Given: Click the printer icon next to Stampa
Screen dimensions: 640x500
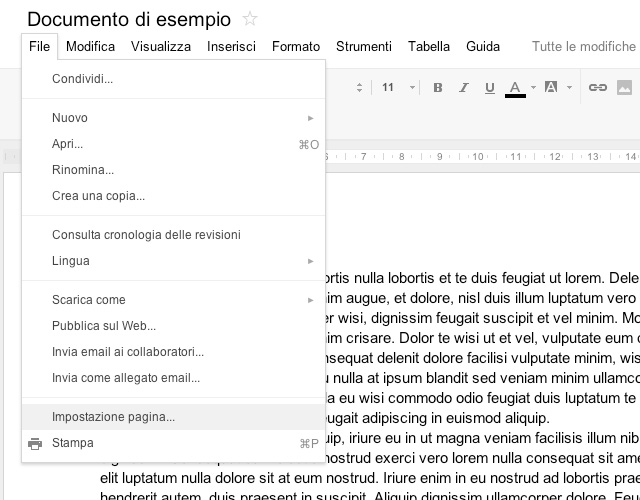Looking at the screenshot, I should [x=35, y=444].
